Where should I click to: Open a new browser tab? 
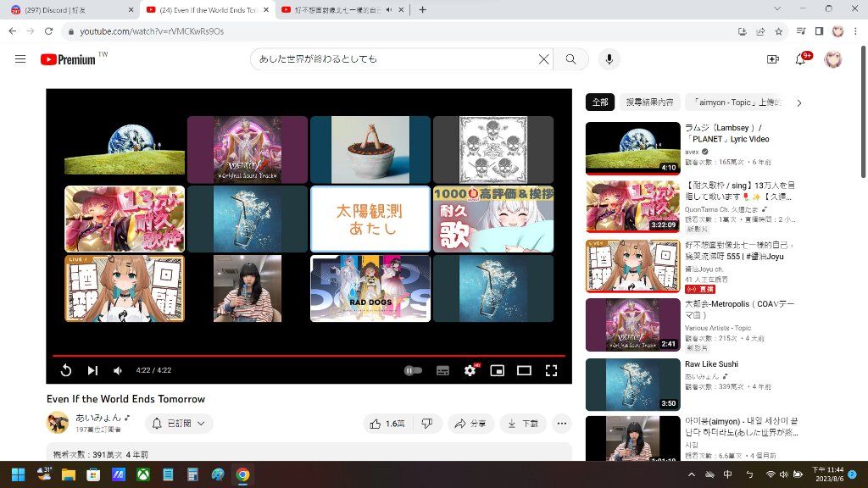click(422, 9)
